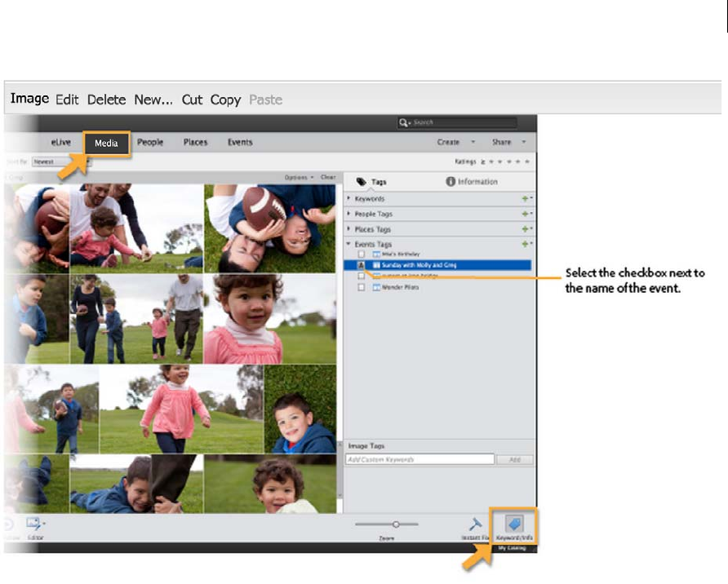Viewport: 728px width, 584px height.
Task: Expand the People Tags section
Action: (348, 214)
